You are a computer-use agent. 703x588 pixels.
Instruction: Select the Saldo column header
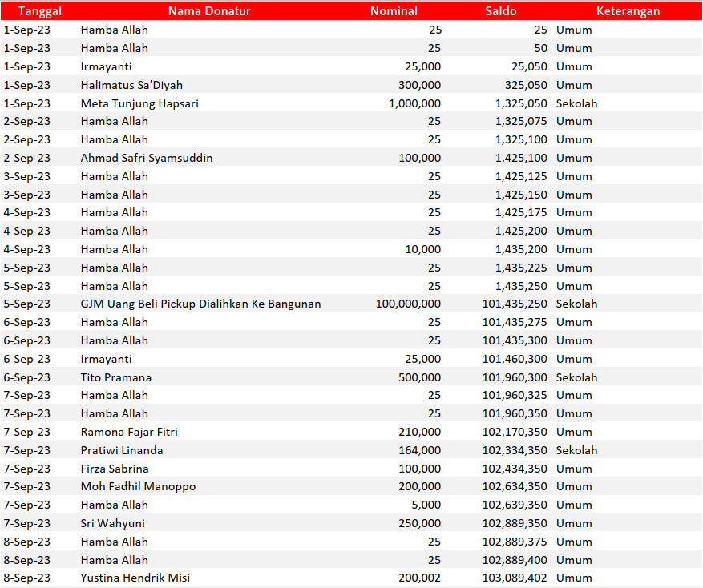(501, 11)
